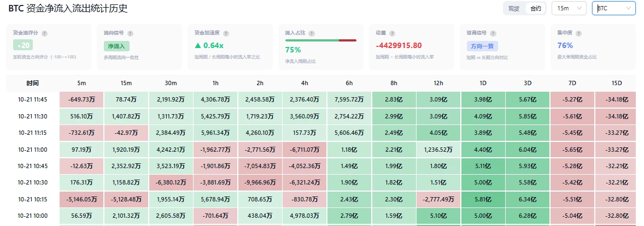644x226 pixels.
Task: Click the 2h column header
Action: (x=260, y=84)
